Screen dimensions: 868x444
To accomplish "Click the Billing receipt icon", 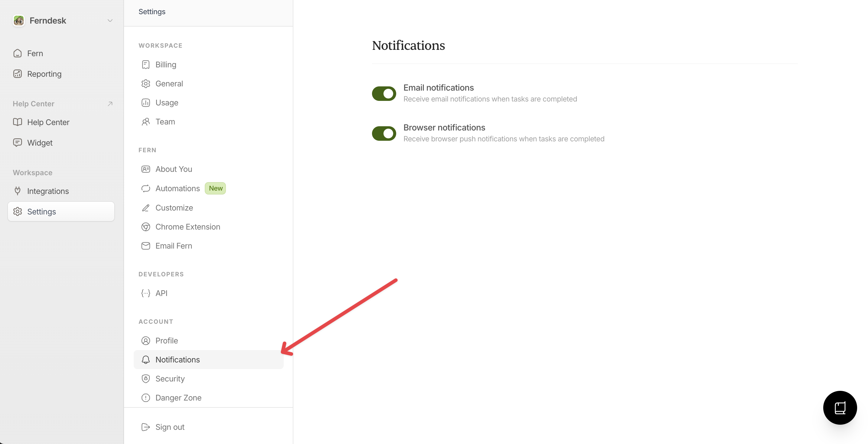I will tap(145, 65).
